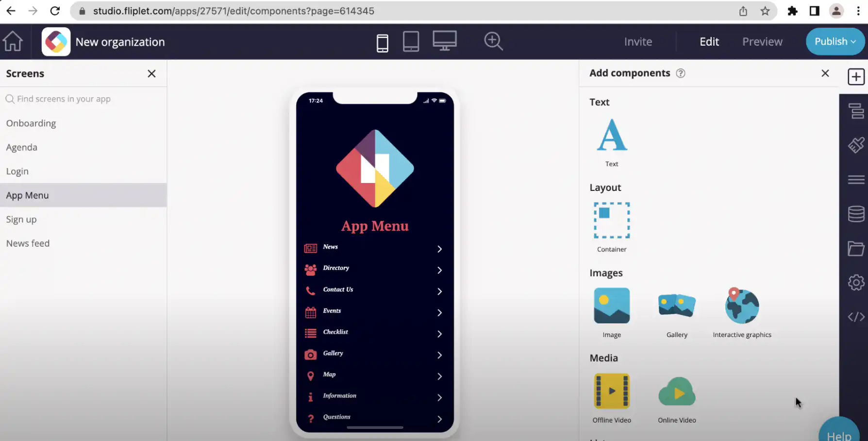Open the App data database icon
The image size is (868, 441).
pos(856,214)
